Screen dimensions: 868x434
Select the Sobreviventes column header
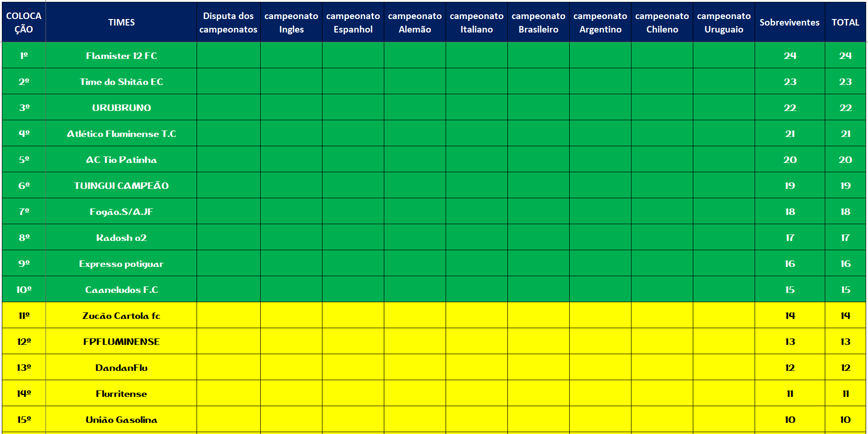point(789,22)
